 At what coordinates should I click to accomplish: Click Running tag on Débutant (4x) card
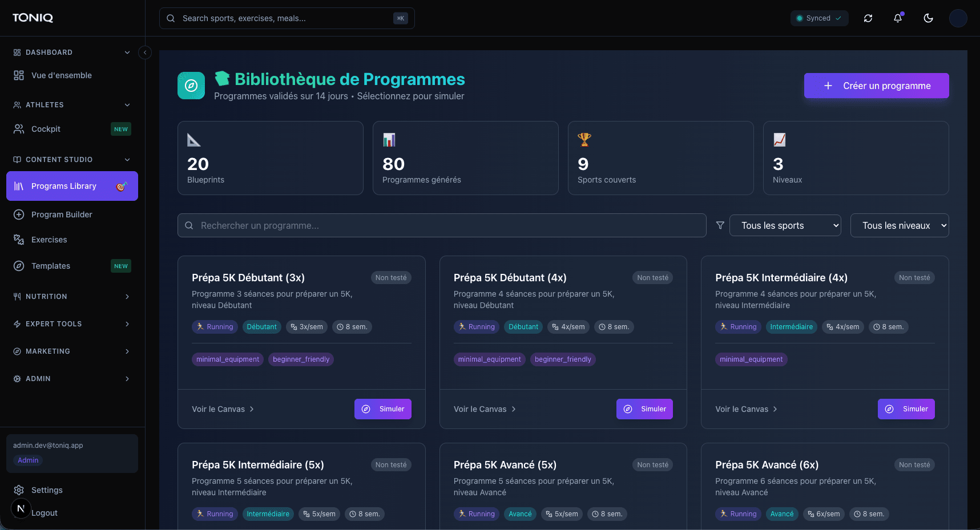[x=475, y=327]
